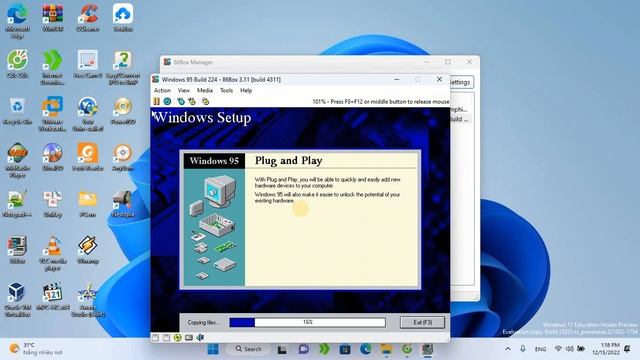Viewport: 640px width, 360px height.
Task: Select the TeraBox desktop shortcut
Action: tap(123, 18)
